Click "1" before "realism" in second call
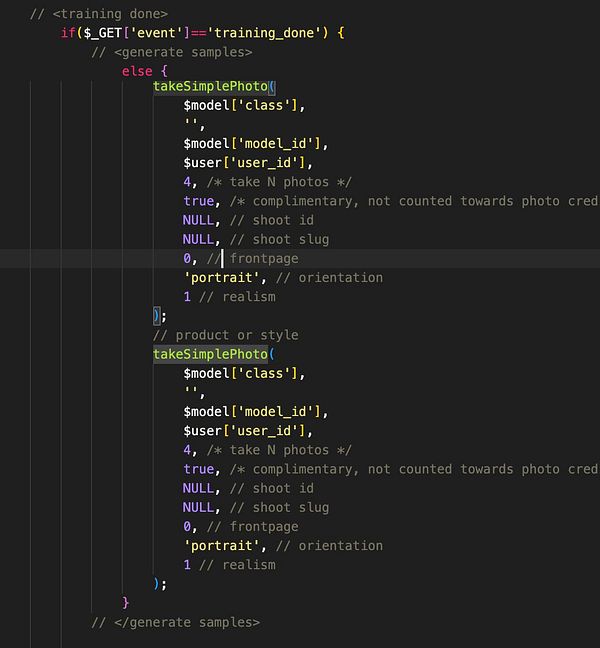Viewport: 600px width, 648px height. (x=187, y=565)
